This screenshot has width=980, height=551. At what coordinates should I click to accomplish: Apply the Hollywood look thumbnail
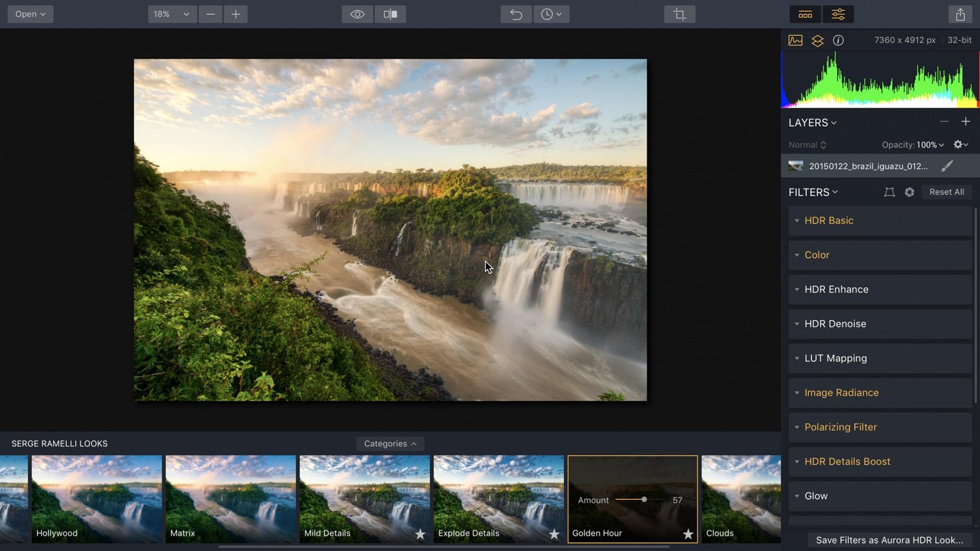[x=97, y=499]
